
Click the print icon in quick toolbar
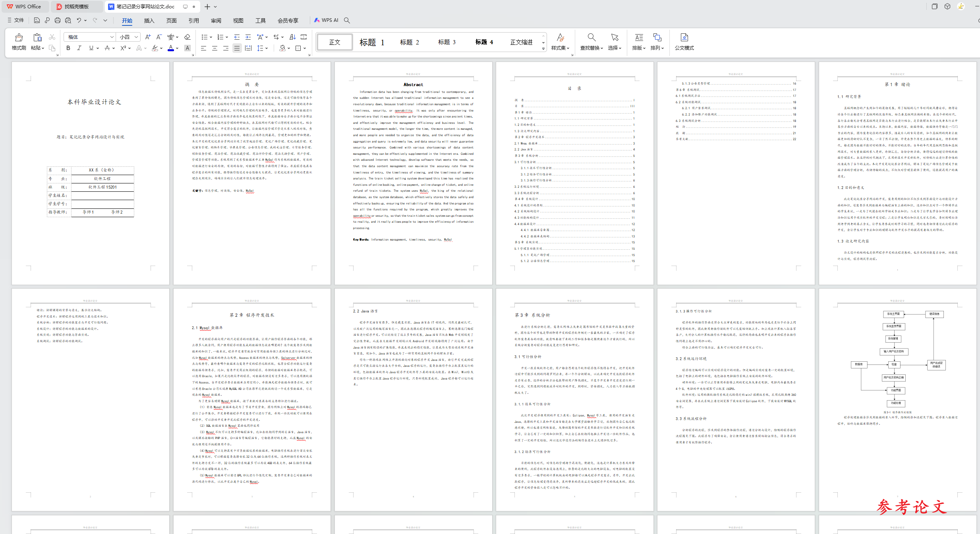coord(58,20)
